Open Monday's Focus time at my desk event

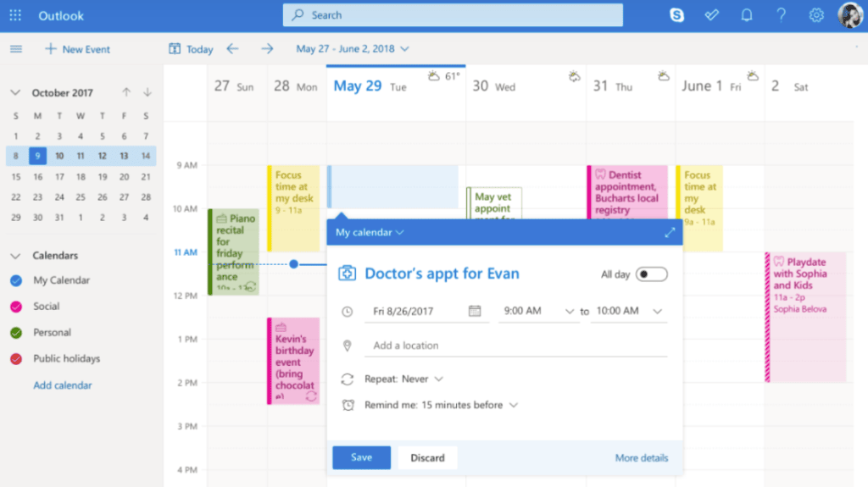(293, 208)
